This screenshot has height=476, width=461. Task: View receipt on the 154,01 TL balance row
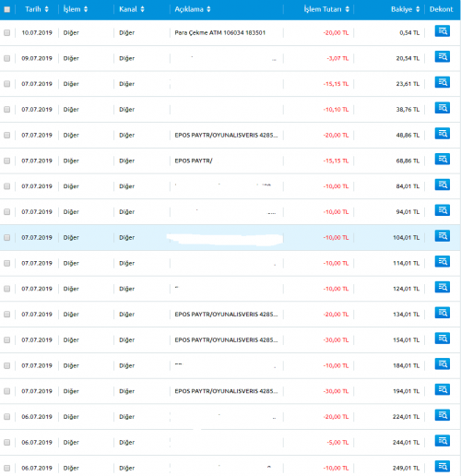pyautogui.click(x=443, y=339)
